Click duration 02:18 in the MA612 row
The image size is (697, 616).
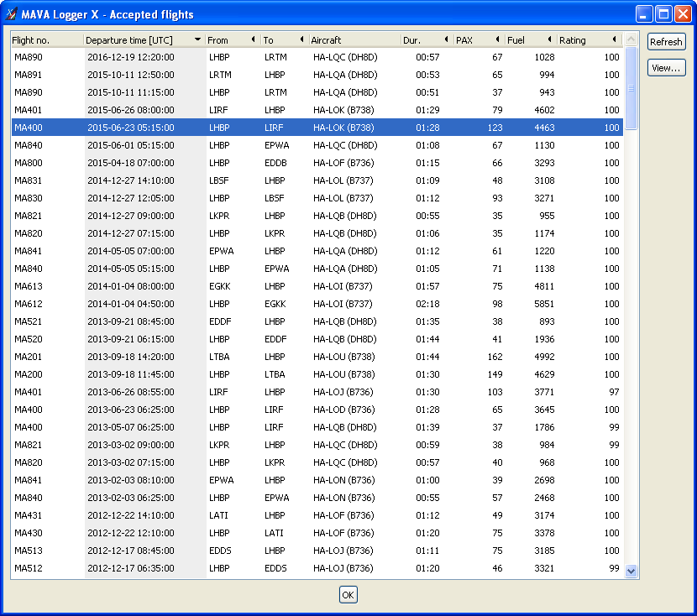coord(427,304)
